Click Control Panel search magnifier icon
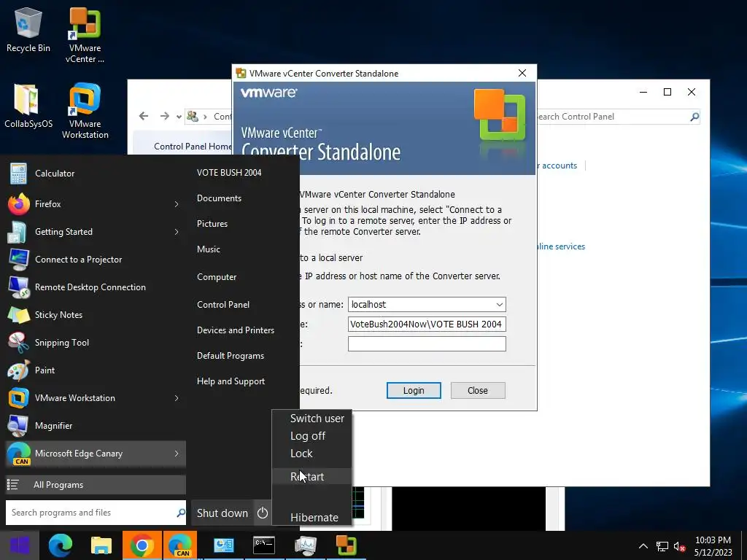Image resolution: width=747 pixels, height=560 pixels. coord(694,117)
